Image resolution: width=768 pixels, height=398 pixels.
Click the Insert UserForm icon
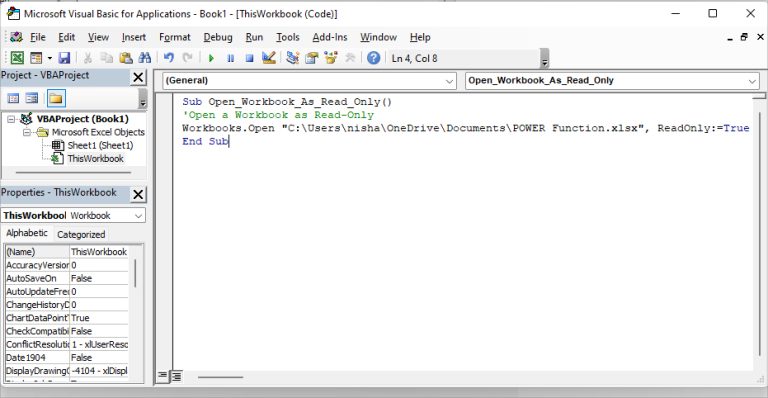(x=36, y=58)
